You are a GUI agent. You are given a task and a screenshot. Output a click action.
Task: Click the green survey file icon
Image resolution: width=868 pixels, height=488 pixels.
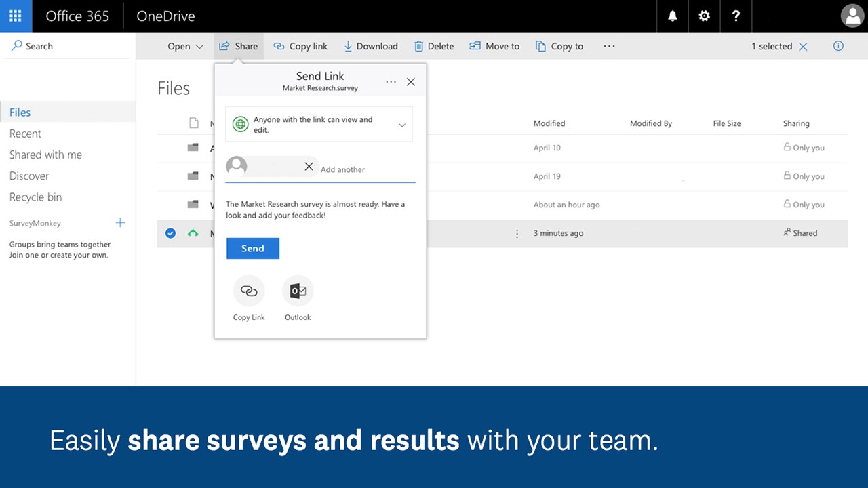point(193,233)
